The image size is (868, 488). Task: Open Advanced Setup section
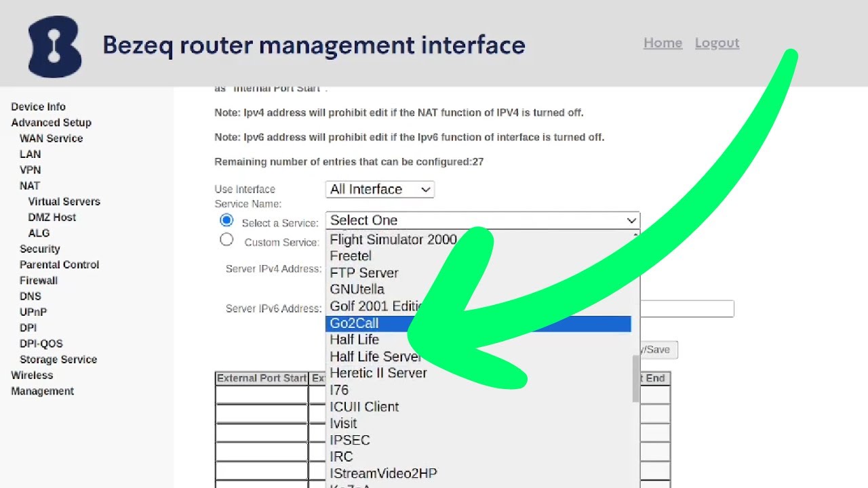(x=51, y=123)
